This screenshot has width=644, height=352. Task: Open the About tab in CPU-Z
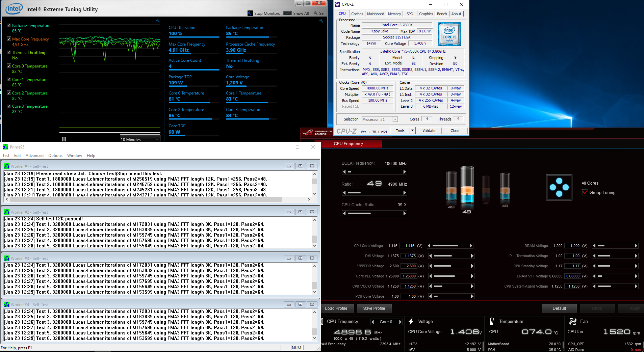point(456,14)
